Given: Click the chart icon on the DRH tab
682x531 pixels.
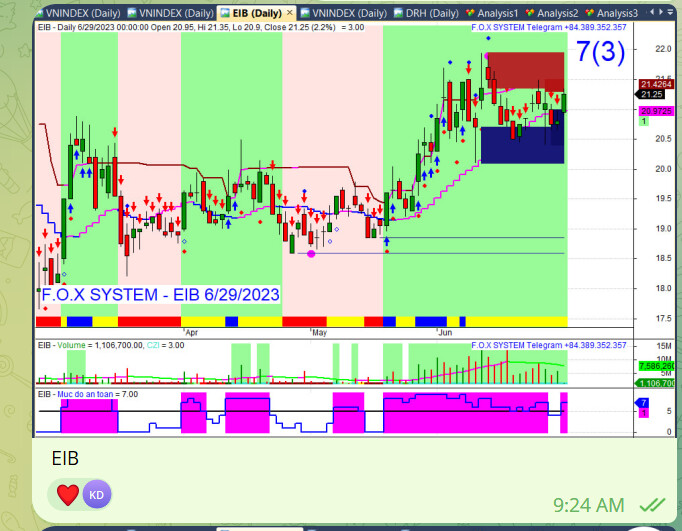Looking at the screenshot, I should coord(398,13).
